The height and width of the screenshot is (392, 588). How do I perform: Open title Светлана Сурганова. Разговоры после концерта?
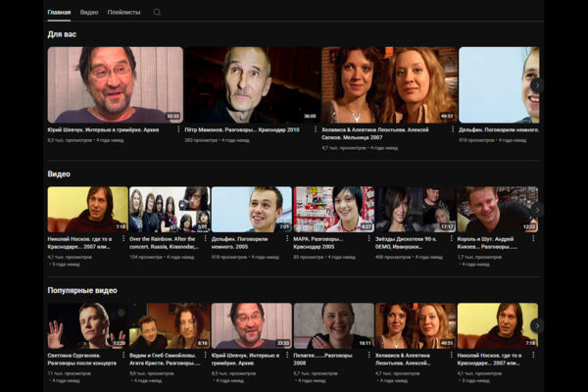point(81,359)
